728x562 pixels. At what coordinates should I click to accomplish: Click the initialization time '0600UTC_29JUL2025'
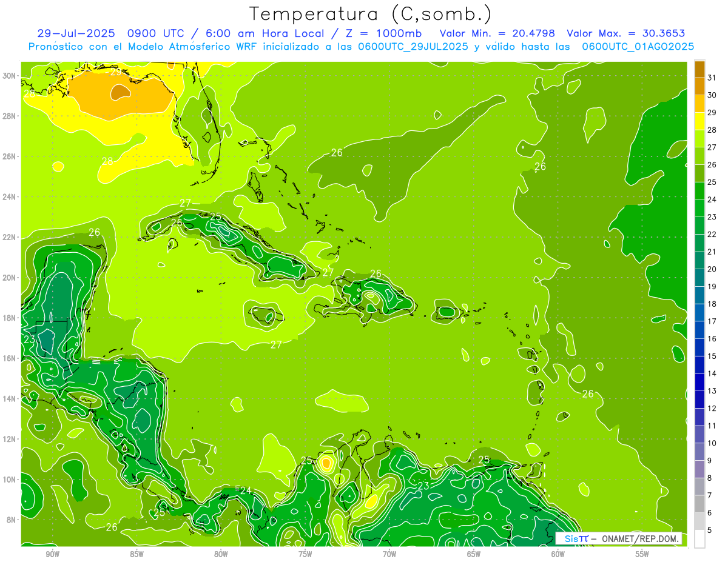click(x=413, y=47)
